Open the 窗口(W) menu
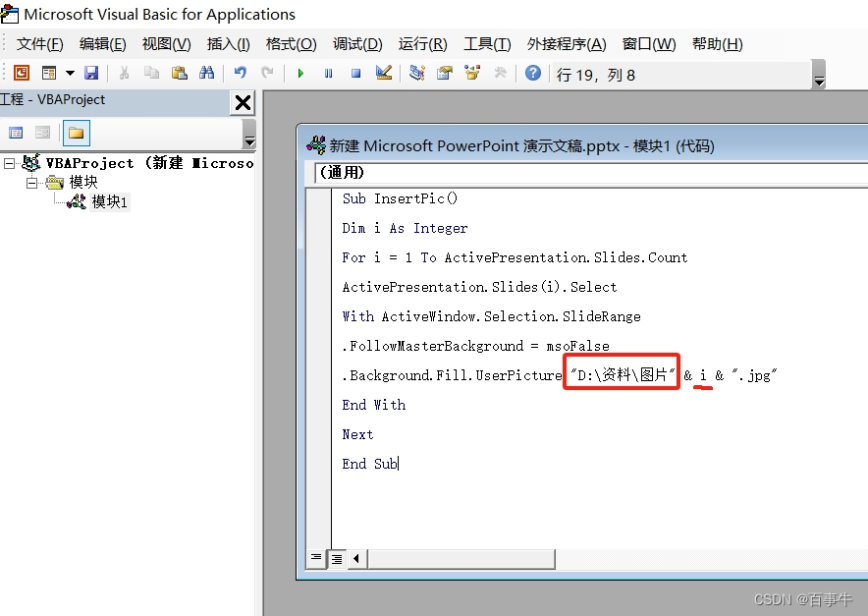868x616 pixels. pos(649,44)
